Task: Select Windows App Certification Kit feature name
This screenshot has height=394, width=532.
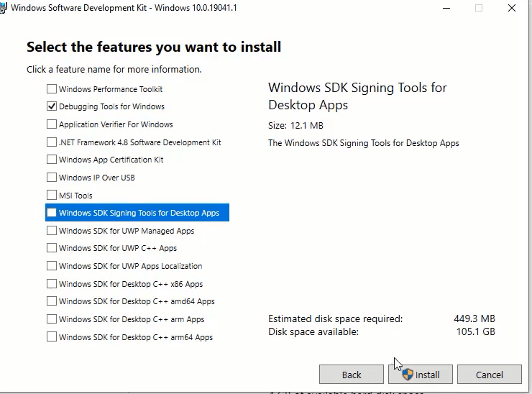Action: [x=111, y=160]
